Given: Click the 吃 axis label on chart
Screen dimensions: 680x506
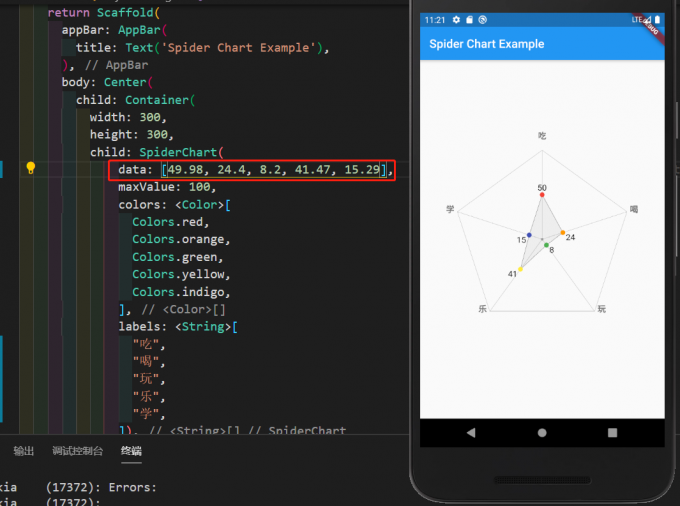Looking at the screenshot, I should pos(542,136).
